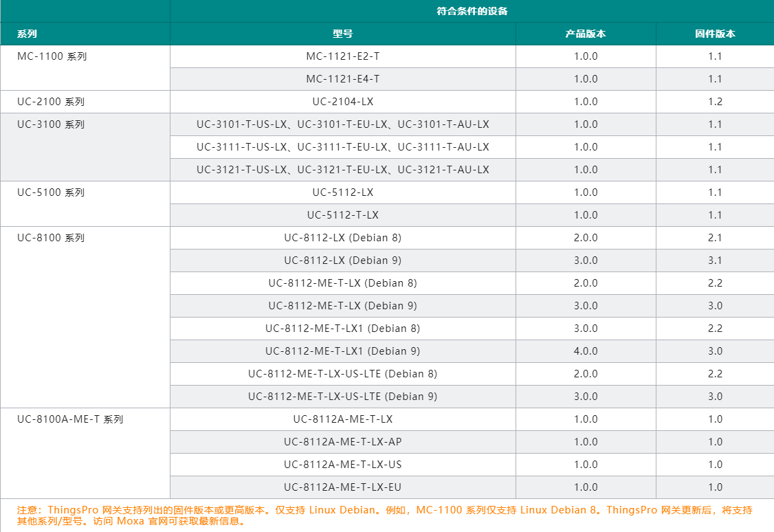Select the UC-5100 系列 row label

coord(51,192)
